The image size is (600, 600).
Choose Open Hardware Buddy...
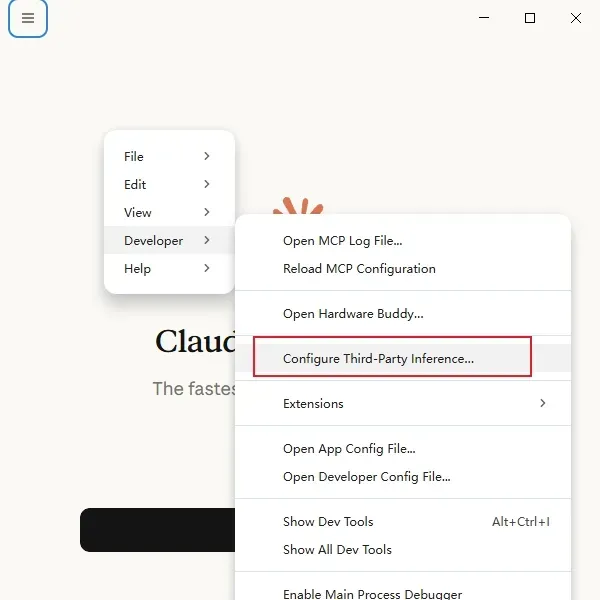pyautogui.click(x=403, y=314)
